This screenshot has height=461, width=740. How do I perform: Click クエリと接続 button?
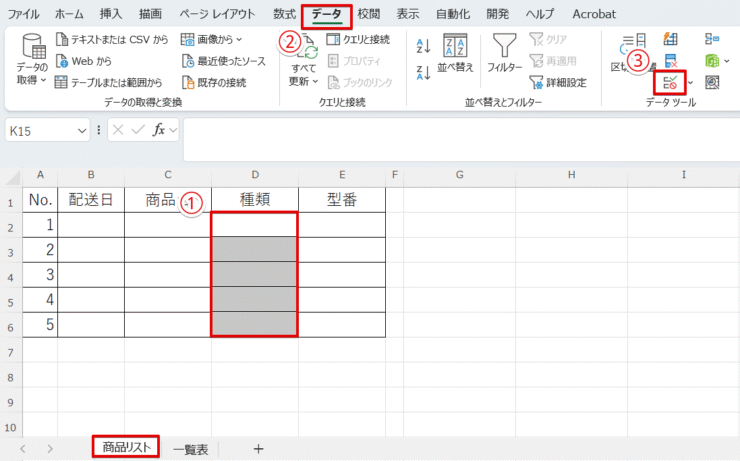(359, 39)
